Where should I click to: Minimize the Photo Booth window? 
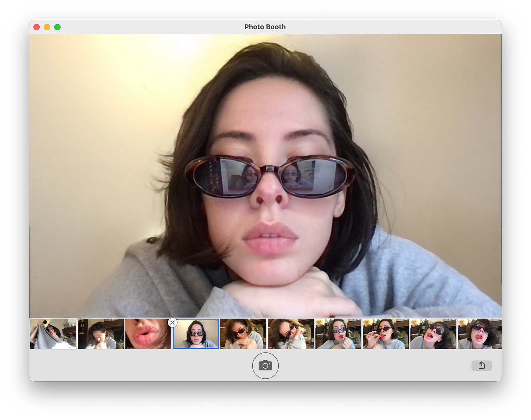(x=47, y=27)
